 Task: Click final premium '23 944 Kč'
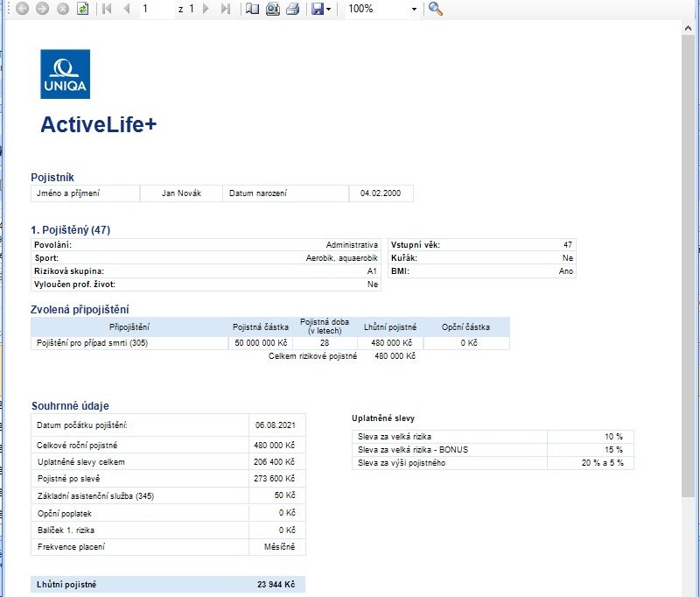click(276, 585)
